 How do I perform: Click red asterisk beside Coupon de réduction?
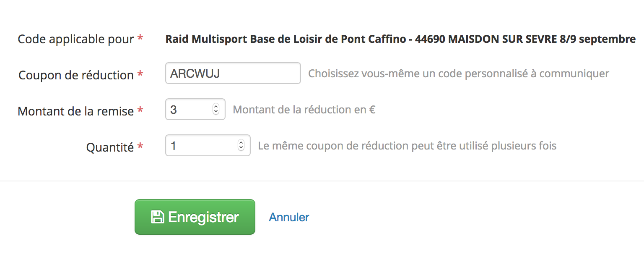[x=140, y=74]
